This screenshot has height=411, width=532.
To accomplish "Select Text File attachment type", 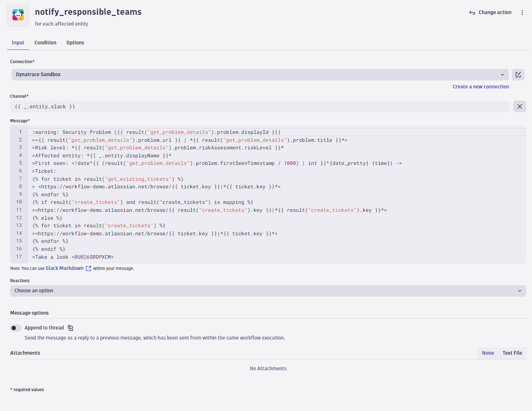I will tap(512, 353).
